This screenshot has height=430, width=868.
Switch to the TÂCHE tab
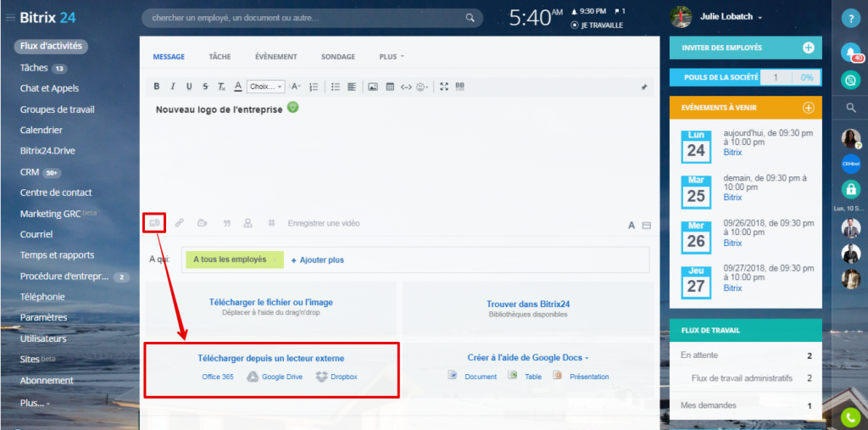click(x=220, y=57)
